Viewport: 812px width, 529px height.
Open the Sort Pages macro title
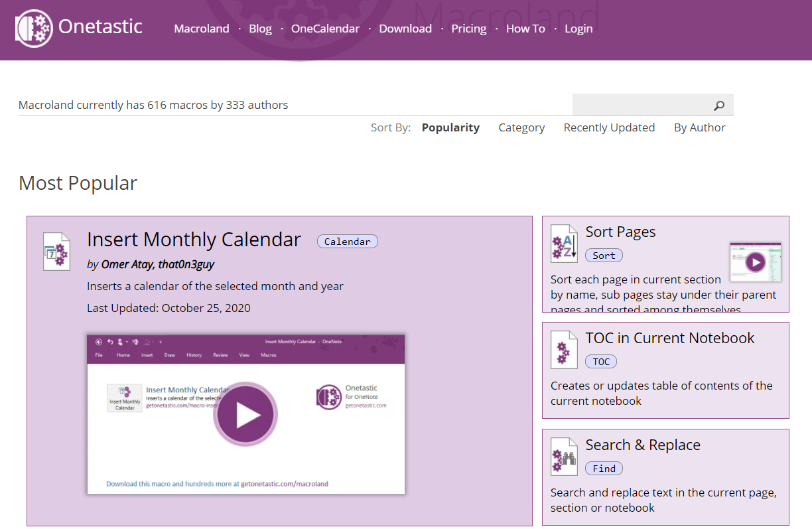click(620, 232)
